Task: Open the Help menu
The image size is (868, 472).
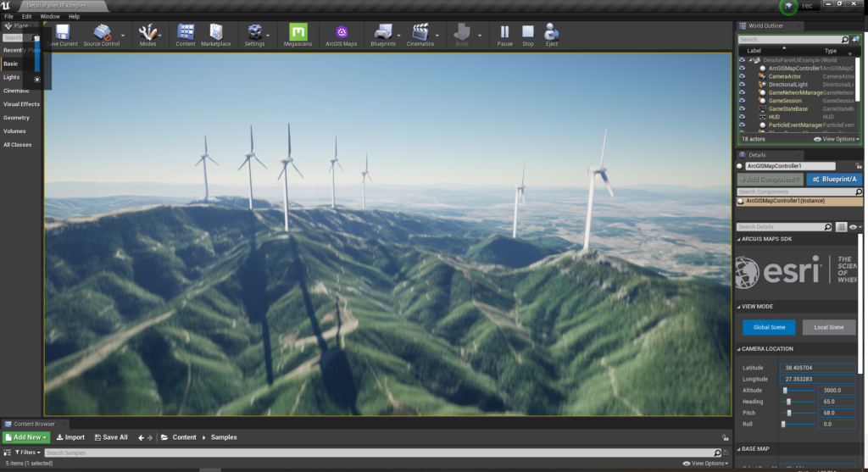Action: [75, 17]
